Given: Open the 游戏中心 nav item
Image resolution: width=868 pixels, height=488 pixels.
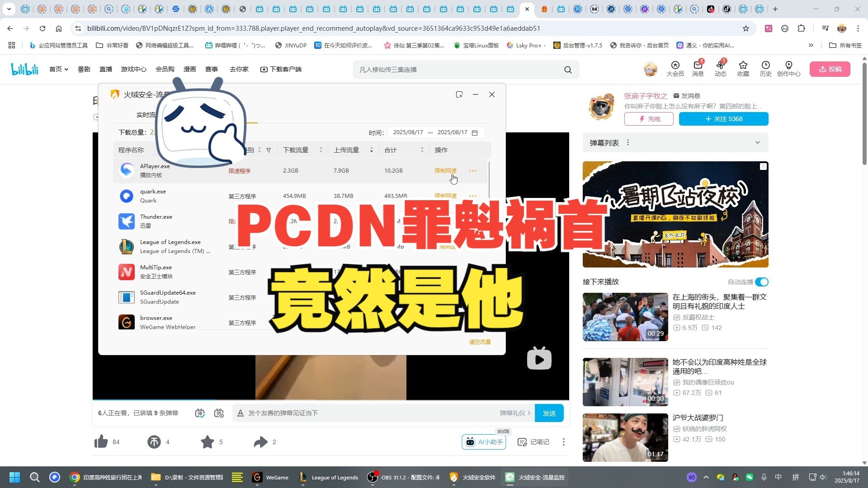Looking at the screenshot, I should [x=134, y=69].
